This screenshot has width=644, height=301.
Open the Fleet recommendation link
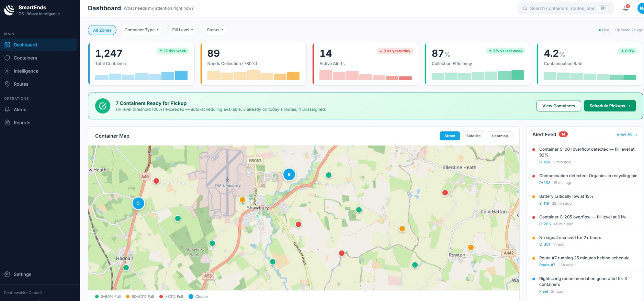pos(544,291)
